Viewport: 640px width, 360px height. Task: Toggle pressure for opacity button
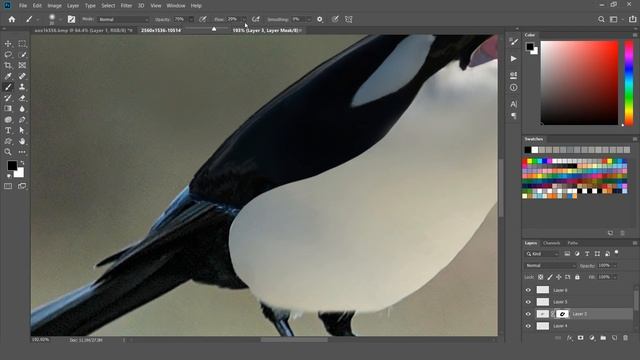click(x=203, y=19)
